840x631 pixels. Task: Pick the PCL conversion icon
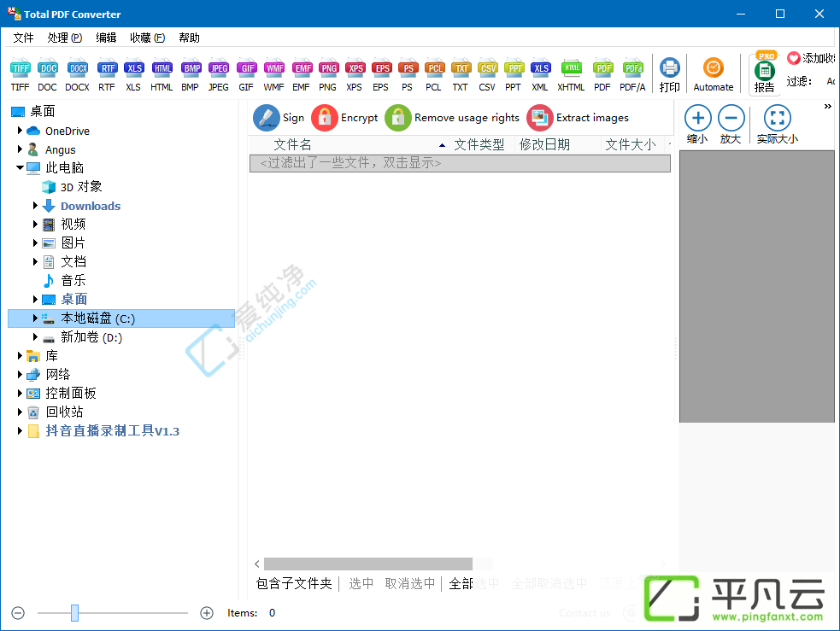[434, 75]
